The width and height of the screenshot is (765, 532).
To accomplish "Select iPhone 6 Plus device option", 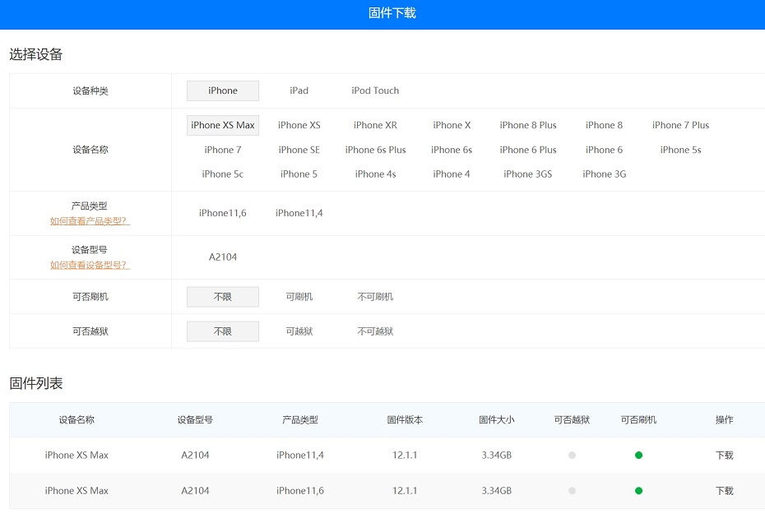I will coord(528,150).
